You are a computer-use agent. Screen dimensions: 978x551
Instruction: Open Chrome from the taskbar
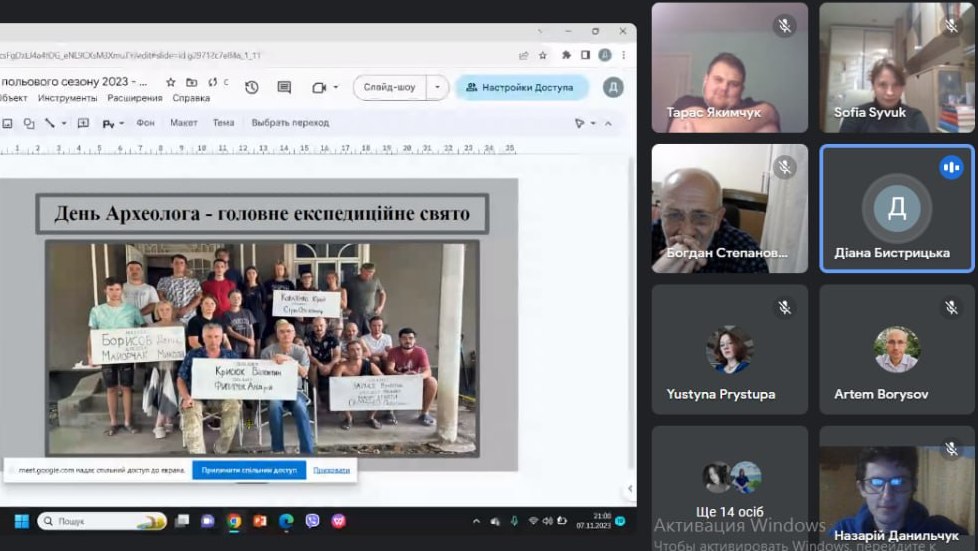[x=234, y=521]
